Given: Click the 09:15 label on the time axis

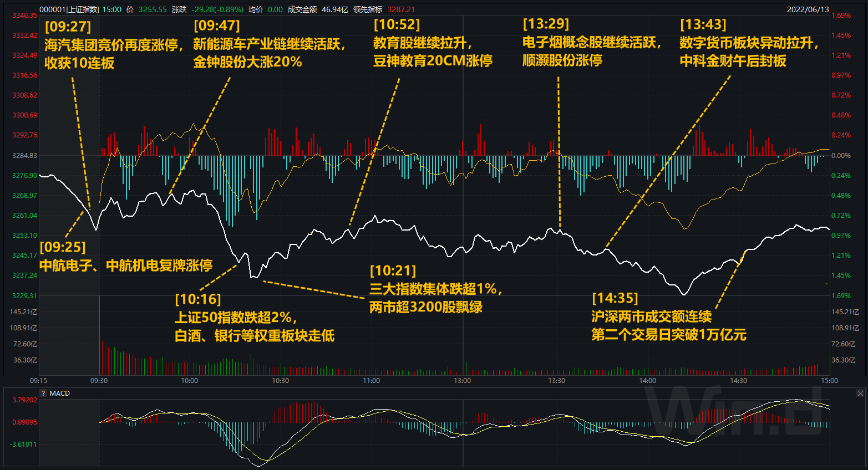Looking at the screenshot, I should pyautogui.click(x=38, y=381).
